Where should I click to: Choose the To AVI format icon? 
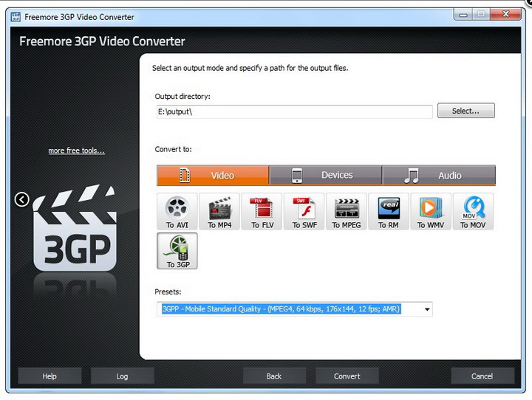[177, 212]
